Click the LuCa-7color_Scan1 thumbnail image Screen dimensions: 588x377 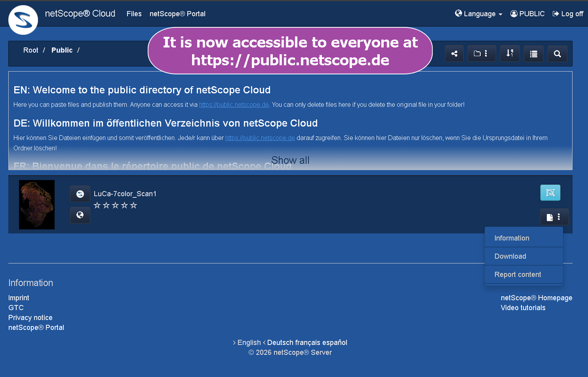pyautogui.click(x=36, y=205)
